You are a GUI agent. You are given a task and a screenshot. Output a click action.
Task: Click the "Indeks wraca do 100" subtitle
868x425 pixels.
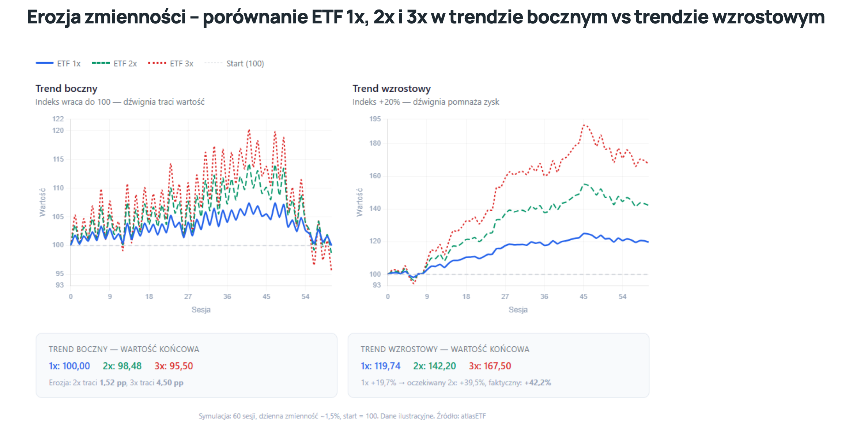120,102
